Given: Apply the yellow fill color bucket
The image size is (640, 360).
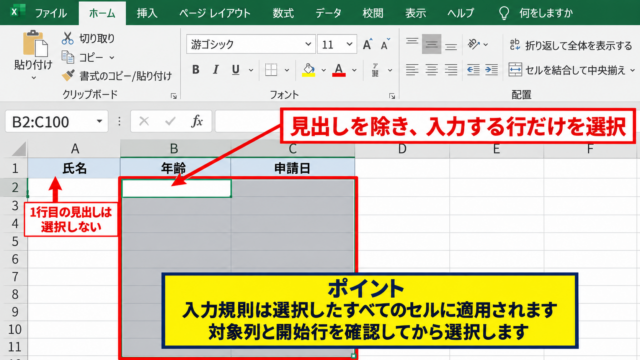Looking at the screenshot, I should [x=309, y=70].
